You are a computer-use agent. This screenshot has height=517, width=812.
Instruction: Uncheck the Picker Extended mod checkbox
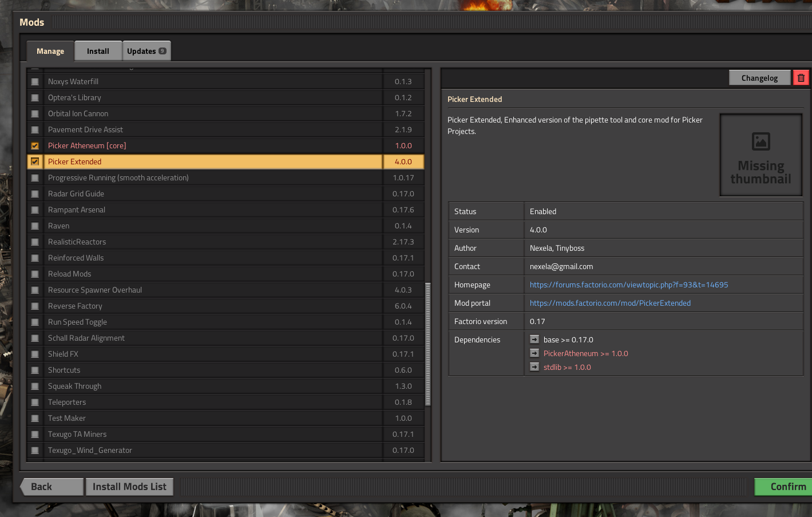[x=35, y=162]
